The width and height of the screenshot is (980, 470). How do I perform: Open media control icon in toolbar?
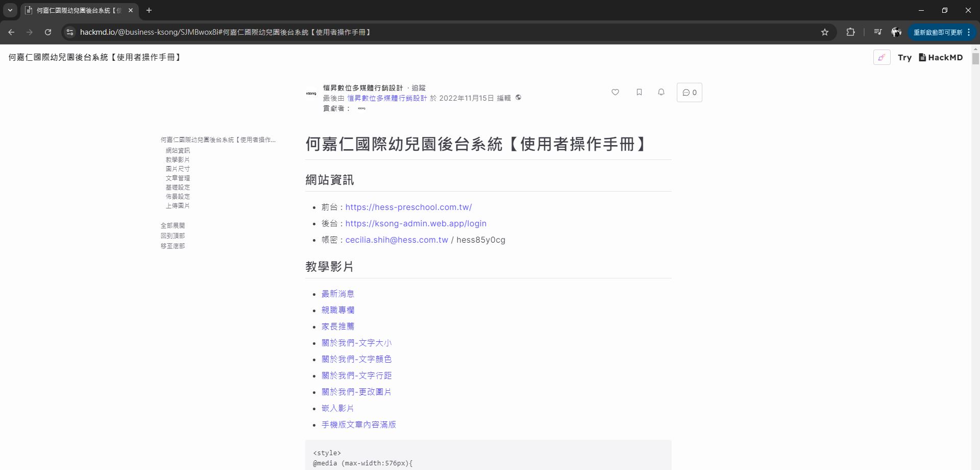point(877,32)
